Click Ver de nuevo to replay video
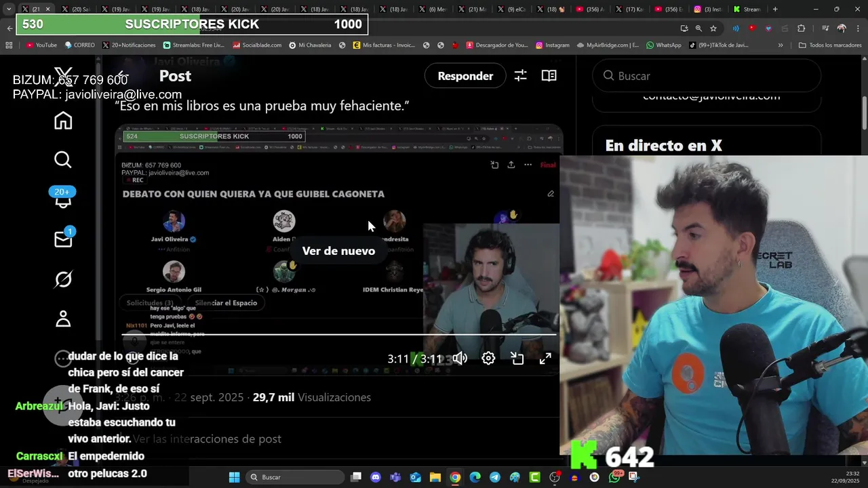 pos(338,251)
